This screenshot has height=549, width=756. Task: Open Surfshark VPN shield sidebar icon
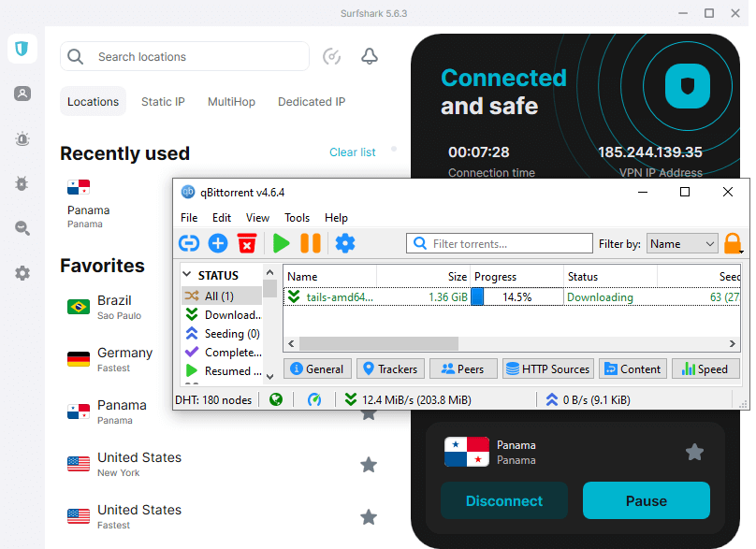22,49
